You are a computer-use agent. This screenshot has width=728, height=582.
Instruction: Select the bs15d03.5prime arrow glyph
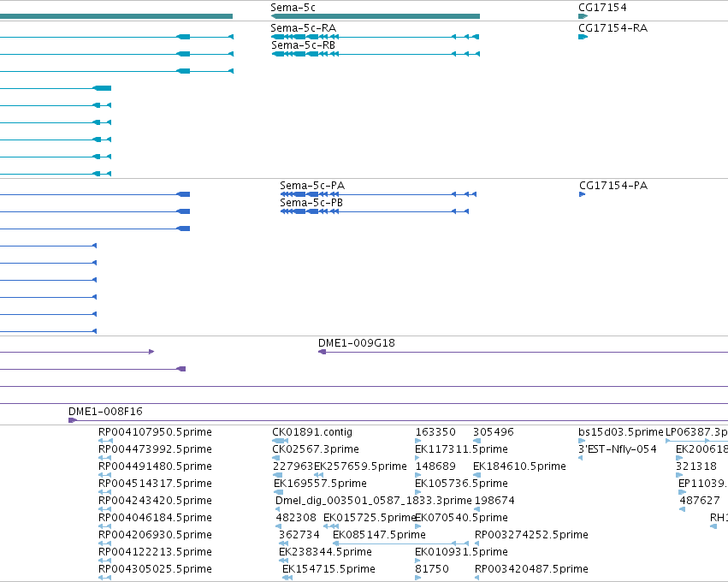[x=582, y=441]
